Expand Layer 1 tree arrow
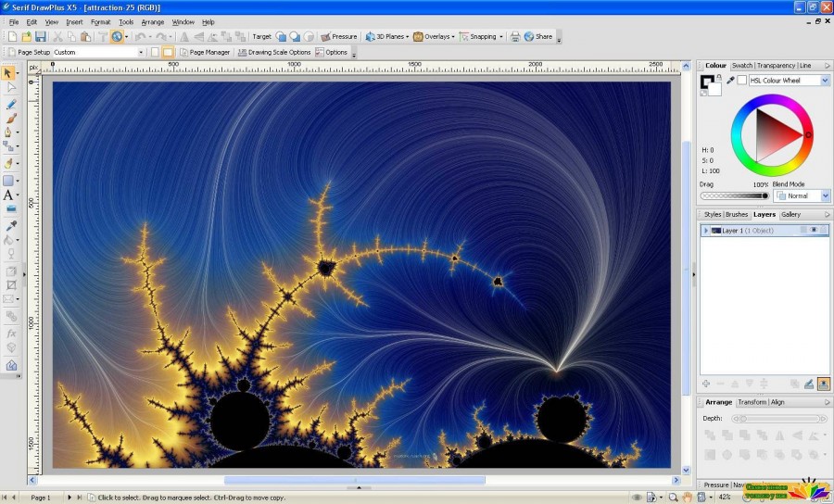 click(x=706, y=231)
